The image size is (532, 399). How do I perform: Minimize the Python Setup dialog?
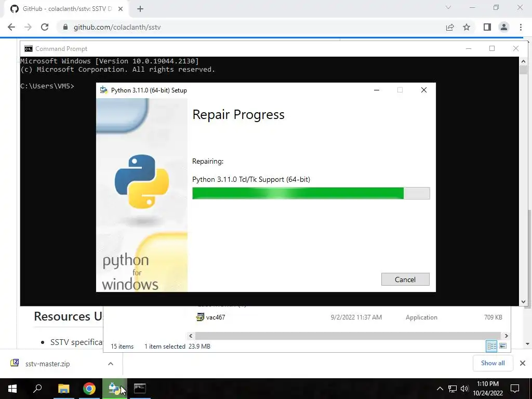[377, 90]
